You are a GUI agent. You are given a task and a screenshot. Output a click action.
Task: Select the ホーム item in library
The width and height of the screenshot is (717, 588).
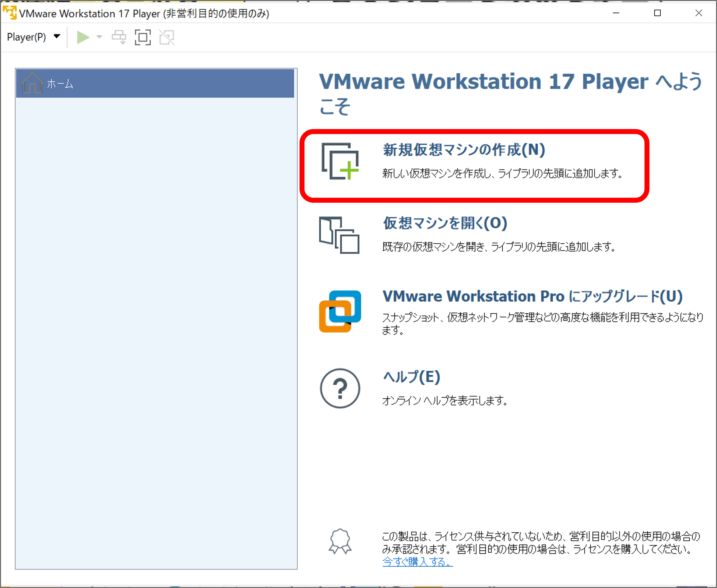[60, 84]
